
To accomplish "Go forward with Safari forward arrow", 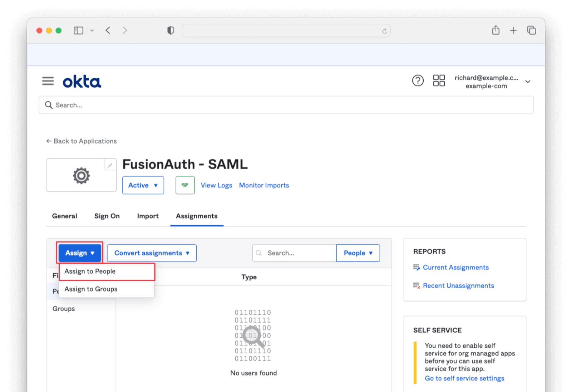I will click(x=125, y=30).
